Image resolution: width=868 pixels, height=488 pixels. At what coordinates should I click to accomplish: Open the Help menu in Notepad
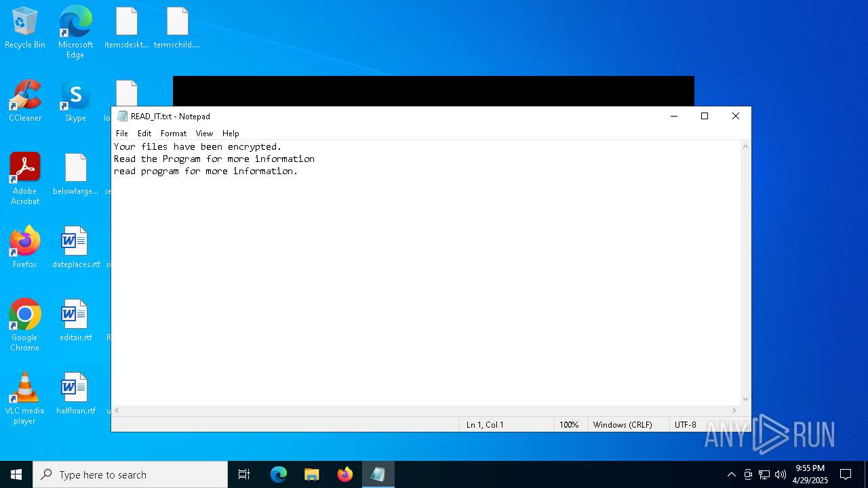pos(231,134)
